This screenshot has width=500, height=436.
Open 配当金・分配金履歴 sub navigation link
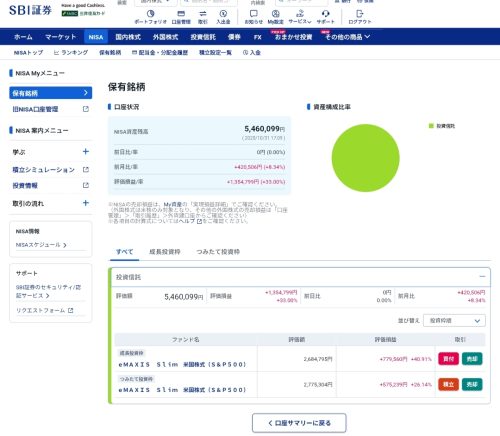[x=160, y=53]
